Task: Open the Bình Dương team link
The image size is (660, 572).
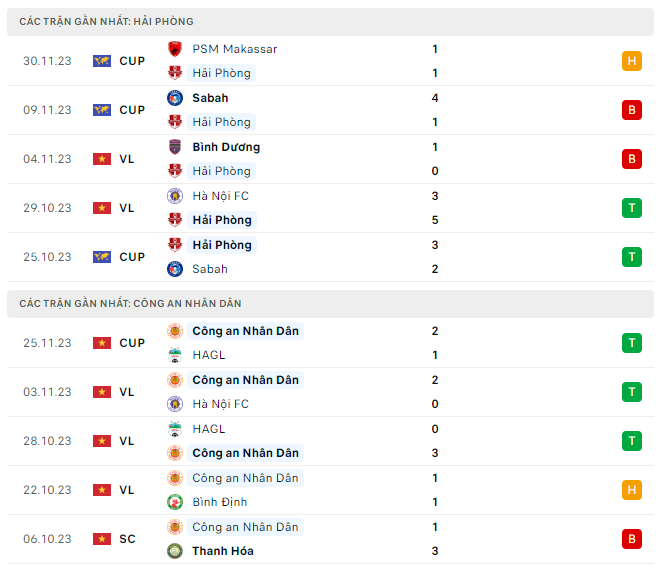Action: 226,147
